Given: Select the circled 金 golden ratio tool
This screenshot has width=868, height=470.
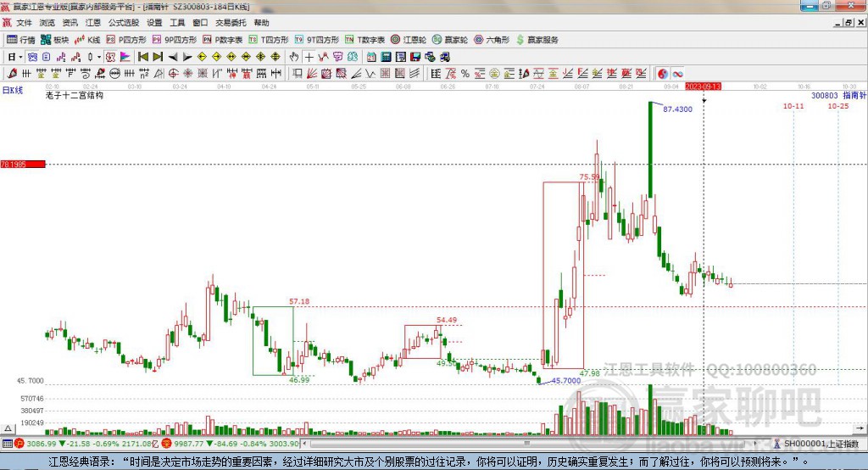Looking at the screenshot, I should tap(494, 74).
